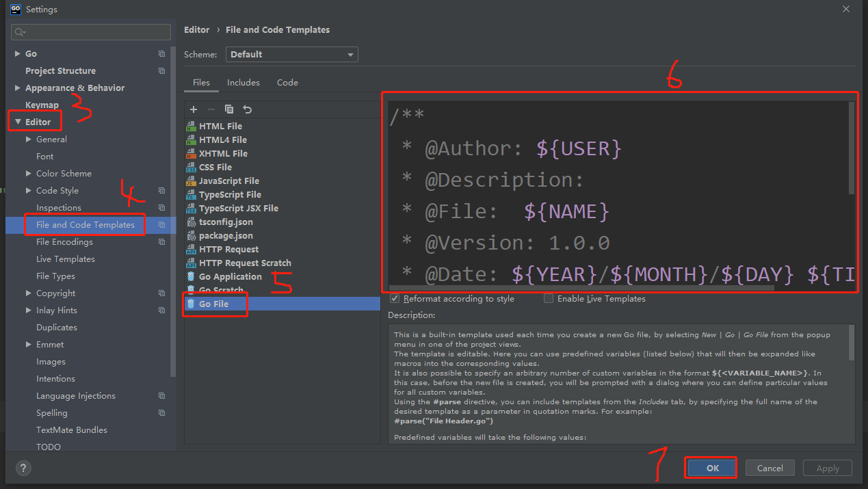Click the copy template icon
Viewport: 868px width, 489px height.
coord(229,109)
